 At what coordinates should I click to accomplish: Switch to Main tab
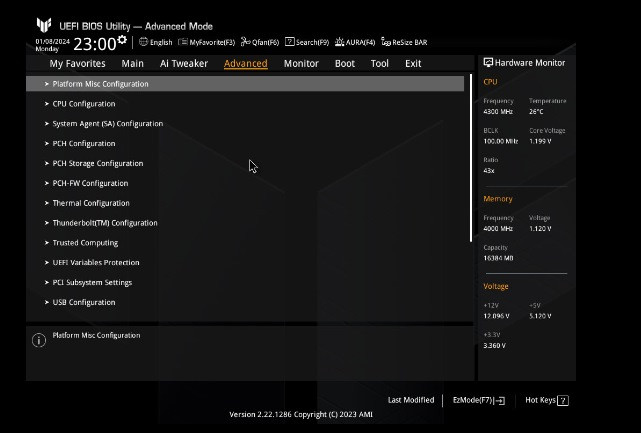coord(132,63)
